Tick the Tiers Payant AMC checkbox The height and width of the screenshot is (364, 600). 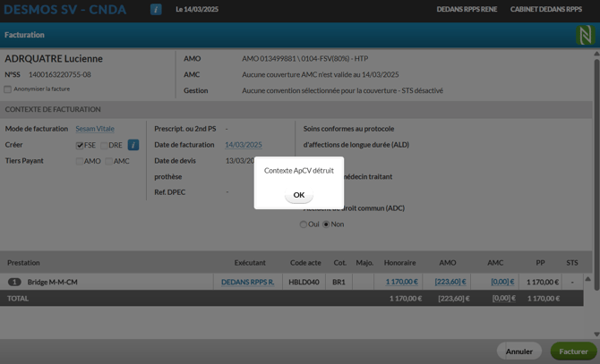(108, 161)
